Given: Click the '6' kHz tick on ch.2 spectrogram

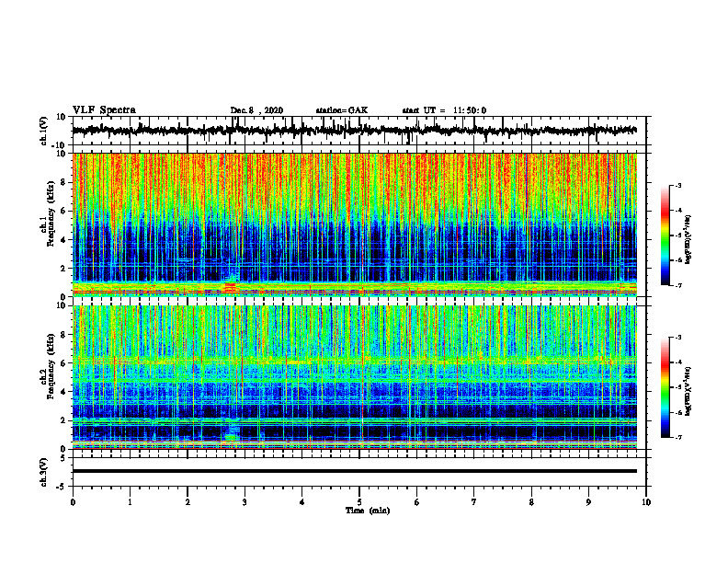Looking at the screenshot, I should tap(63, 363).
